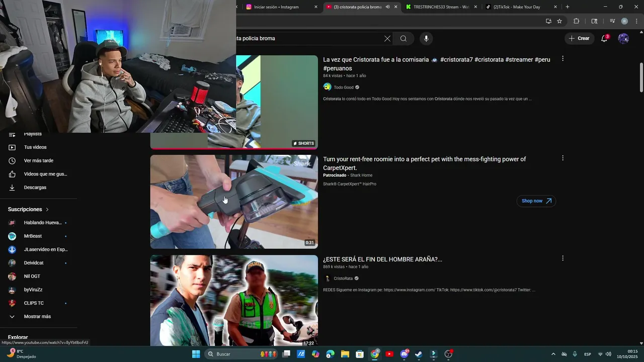Screen dimensions: 644x362
Task: Go to Todo Good channel
Action: tap(344, 87)
